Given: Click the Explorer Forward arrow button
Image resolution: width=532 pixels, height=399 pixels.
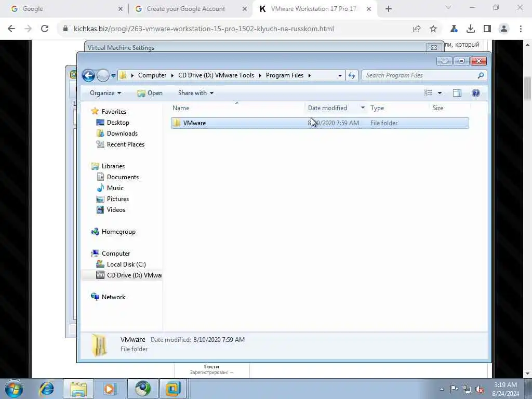Looking at the screenshot, I should point(103,75).
